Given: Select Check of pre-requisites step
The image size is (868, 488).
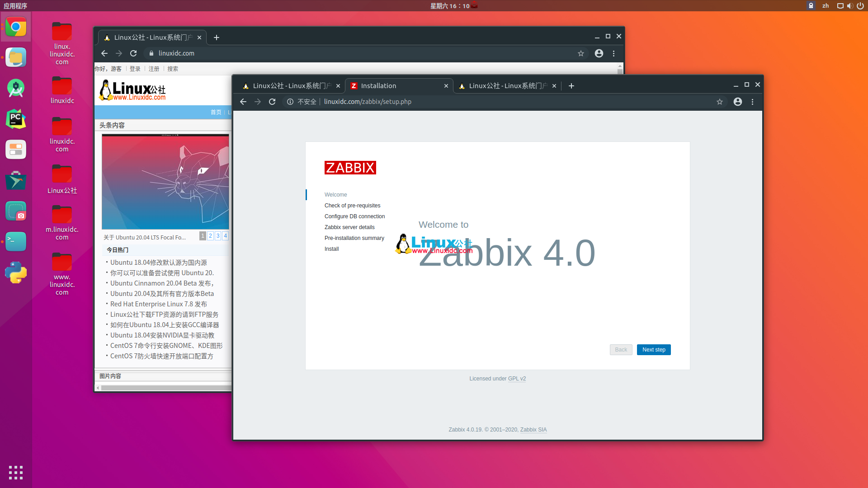Looking at the screenshot, I should [x=353, y=206].
